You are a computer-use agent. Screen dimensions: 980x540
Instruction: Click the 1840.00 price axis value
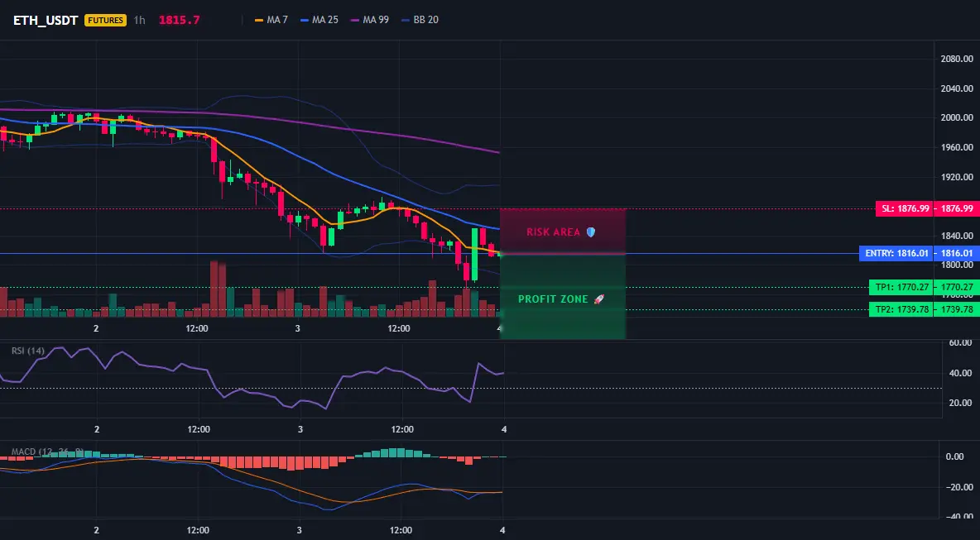pos(957,236)
